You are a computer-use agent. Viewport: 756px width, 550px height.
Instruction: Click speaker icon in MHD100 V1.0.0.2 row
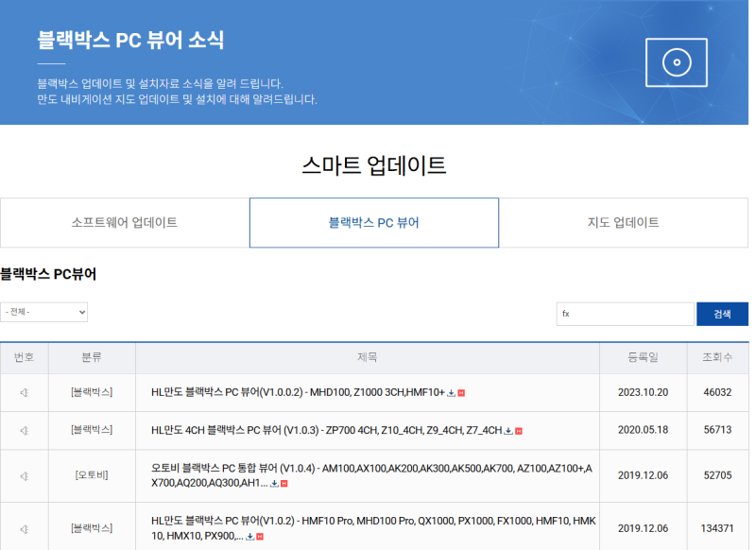tap(25, 393)
